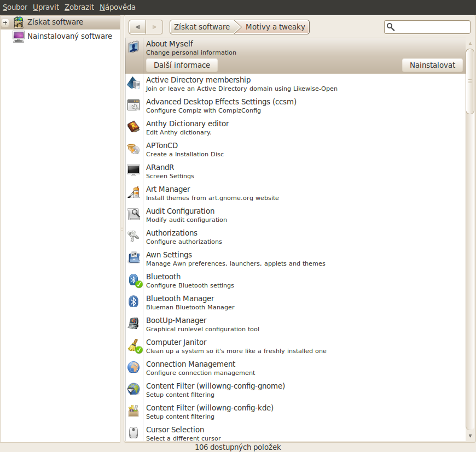
Task: Click Nainstalovat for About Myself
Action: point(432,65)
